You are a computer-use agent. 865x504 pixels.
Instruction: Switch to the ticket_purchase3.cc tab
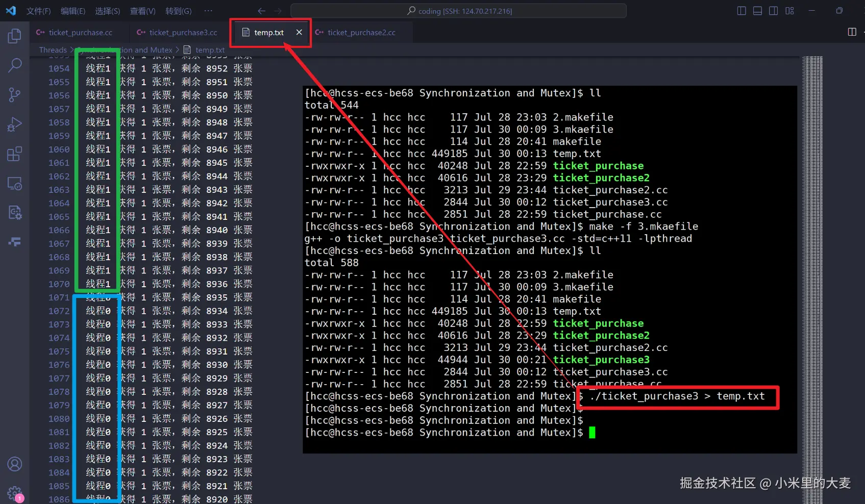[x=181, y=32]
